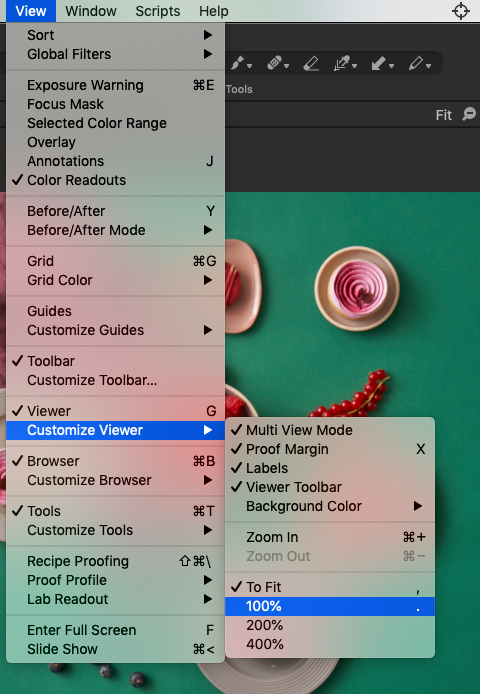This screenshot has width=480, height=694.
Task: Click the crosshair icon in the menu bar
Action: click(461, 11)
